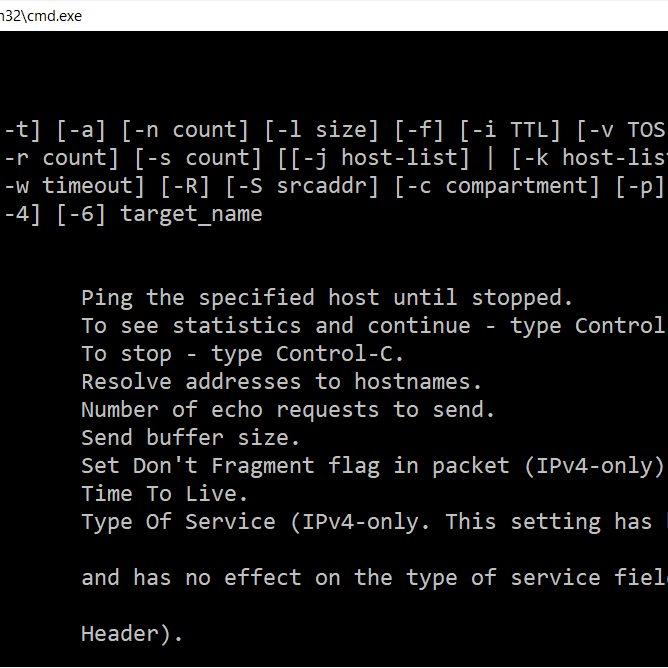Click the cmd.exe window title bar
The height and width of the screenshot is (668, 668).
point(334,16)
